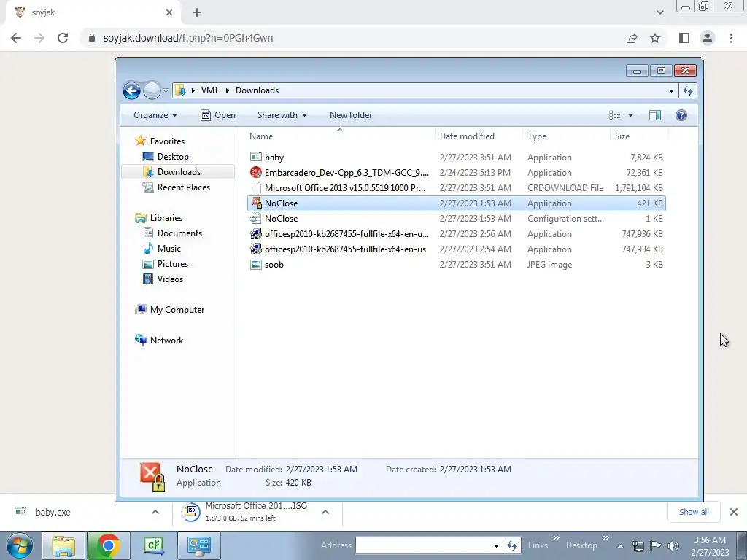The height and width of the screenshot is (560, 747).
Task: Open the view options dropdown arrow
Action: (x=630, y=115)
